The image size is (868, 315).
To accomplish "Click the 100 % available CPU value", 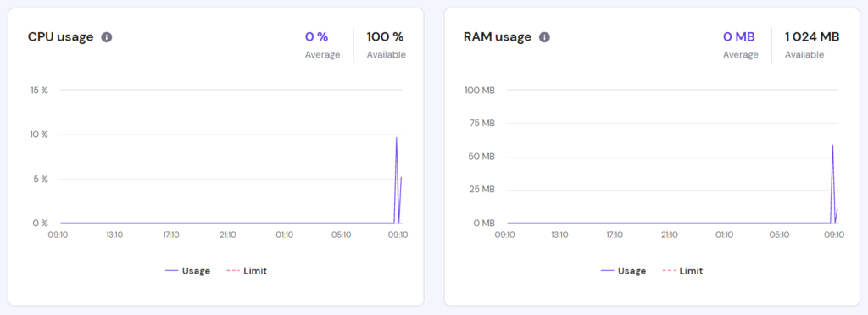I will (386, 37).
